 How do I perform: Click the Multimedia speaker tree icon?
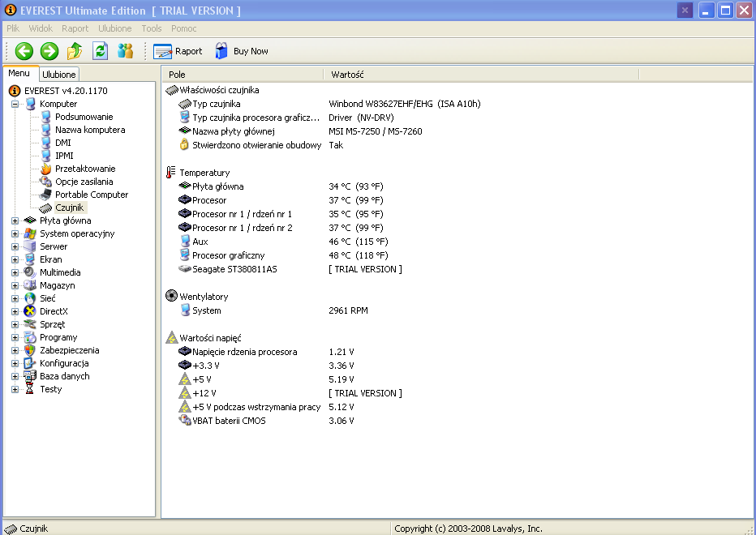30,273
